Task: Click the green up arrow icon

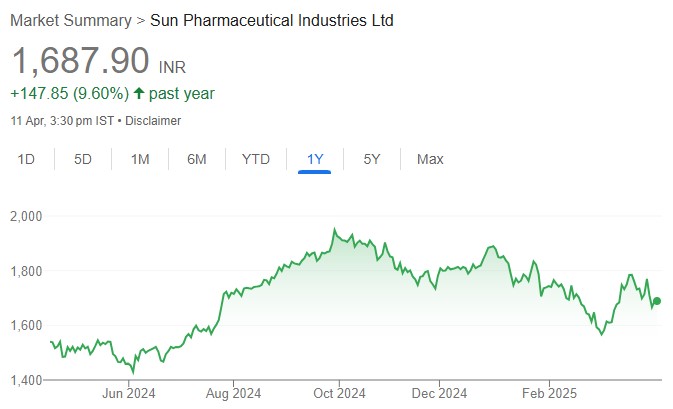Action: (138, 94)
